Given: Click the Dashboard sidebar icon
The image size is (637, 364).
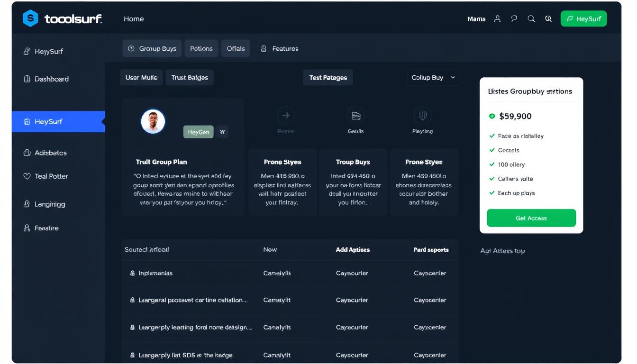Looking at the screenshot, I should click(x=27, y=79).
